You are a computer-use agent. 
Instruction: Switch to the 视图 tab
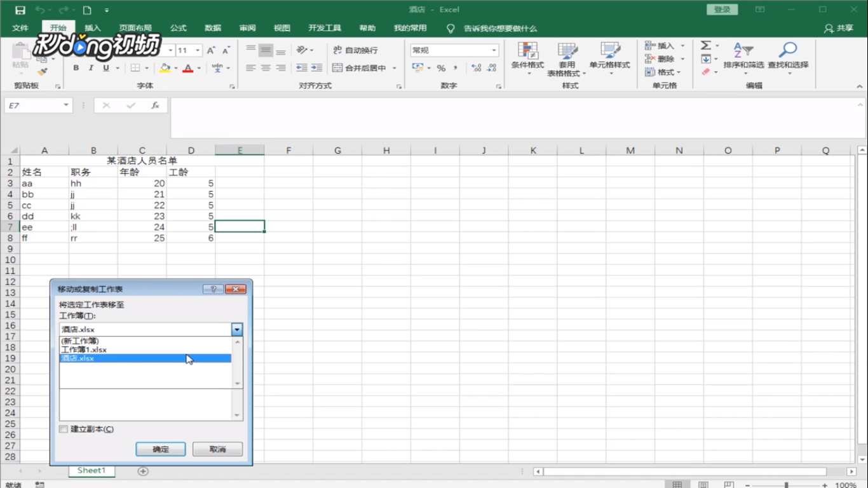click(281, 28)
